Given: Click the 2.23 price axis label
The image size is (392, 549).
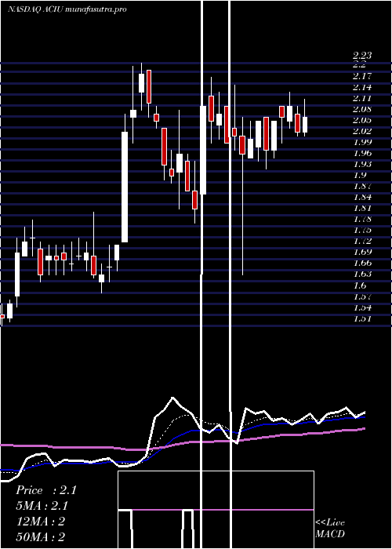Looking at the screenshot, I should coord(362,55).
